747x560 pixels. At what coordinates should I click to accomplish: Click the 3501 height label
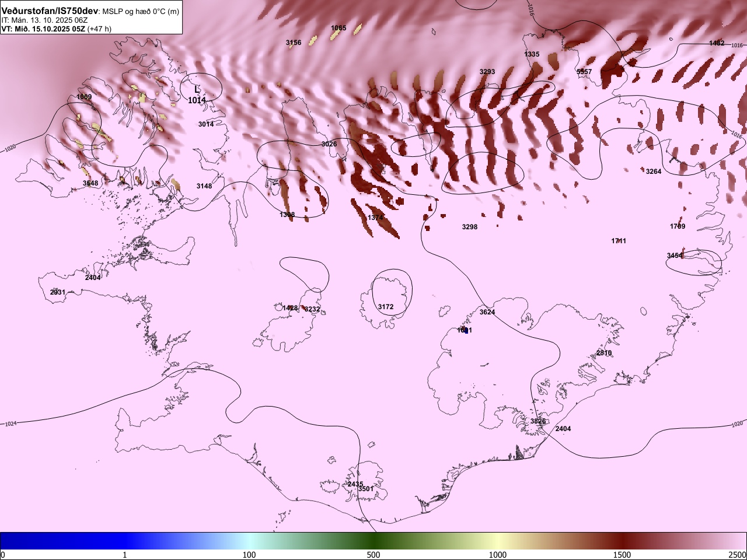(x=366, y=489)
